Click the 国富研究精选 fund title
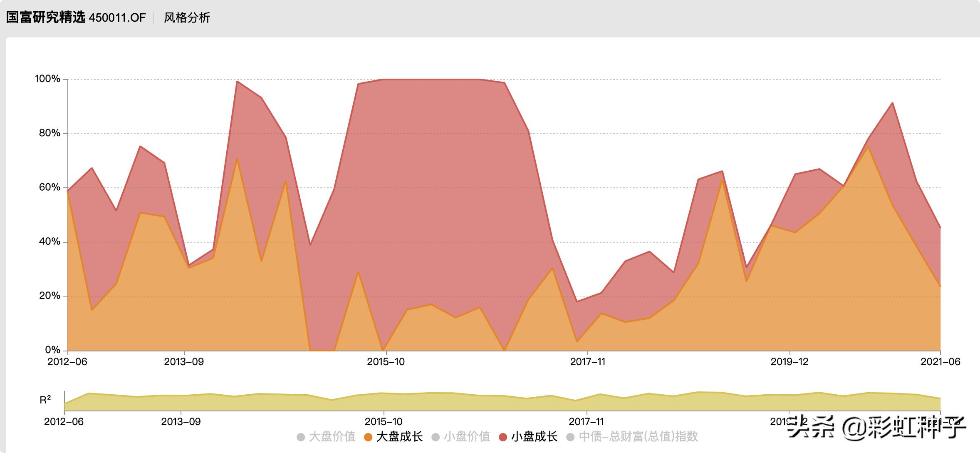Viewport: 980px width, 453px height. click(x=45, y=17)
